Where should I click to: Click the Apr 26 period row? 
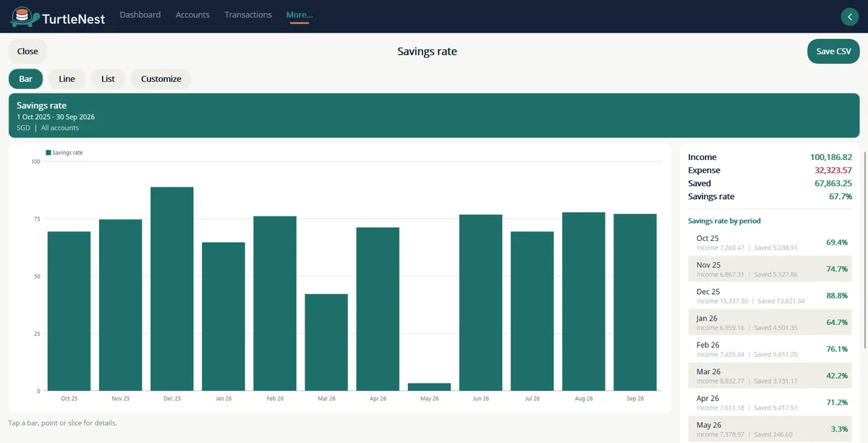(x=770, y=402)
